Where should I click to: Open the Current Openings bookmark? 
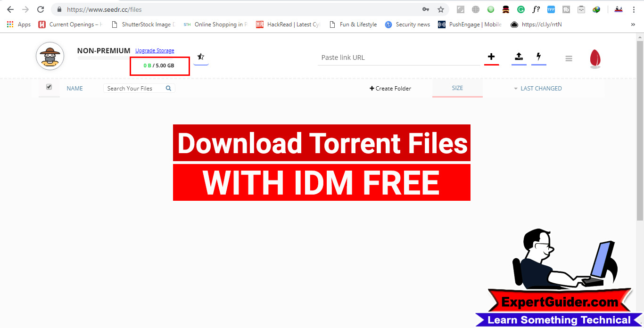coord(70,25)
